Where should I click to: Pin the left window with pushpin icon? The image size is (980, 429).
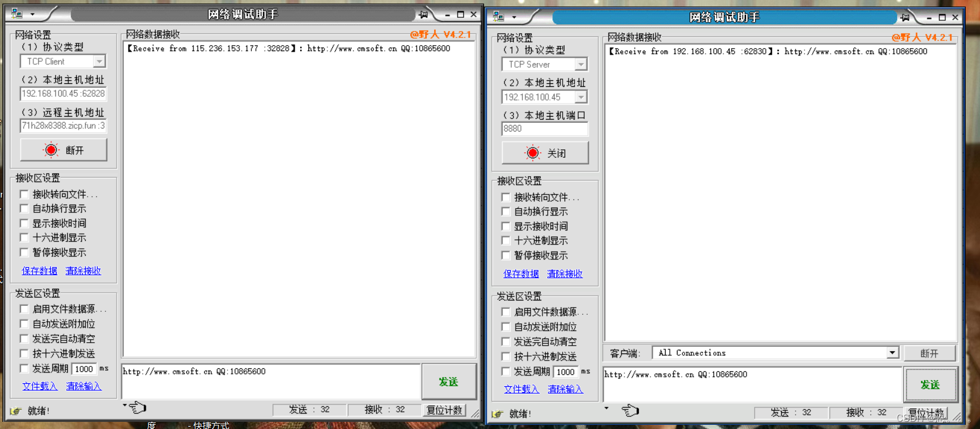[423, 14]
